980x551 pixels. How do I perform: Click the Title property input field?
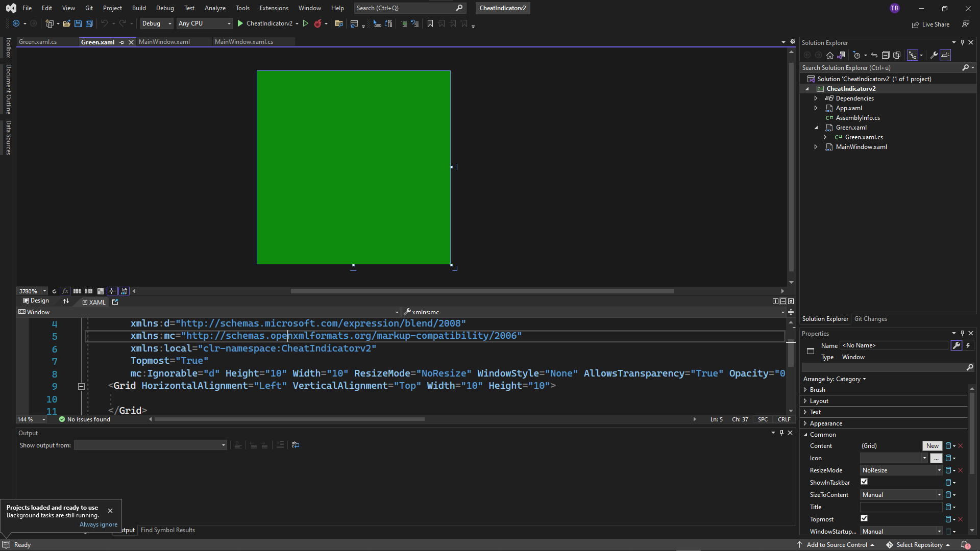click(x=901, y=507)
